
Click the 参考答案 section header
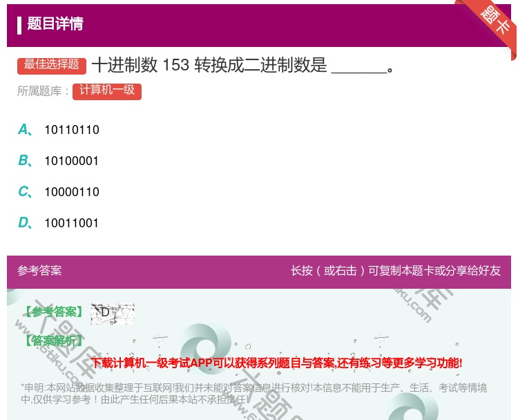coord(39,271)
